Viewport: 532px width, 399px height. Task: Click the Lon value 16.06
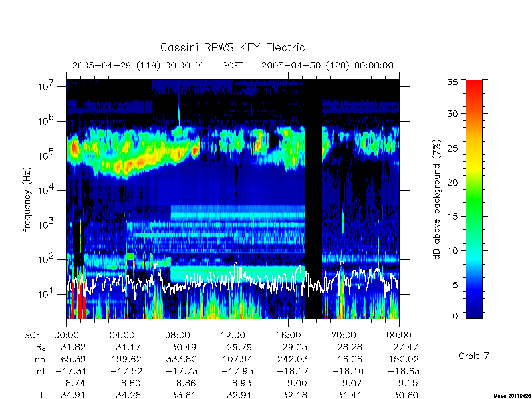(x=350, y=359)
